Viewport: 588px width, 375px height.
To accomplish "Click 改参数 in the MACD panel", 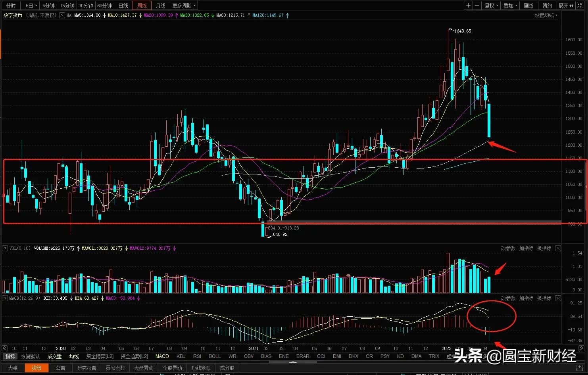I will coord(508,298).
